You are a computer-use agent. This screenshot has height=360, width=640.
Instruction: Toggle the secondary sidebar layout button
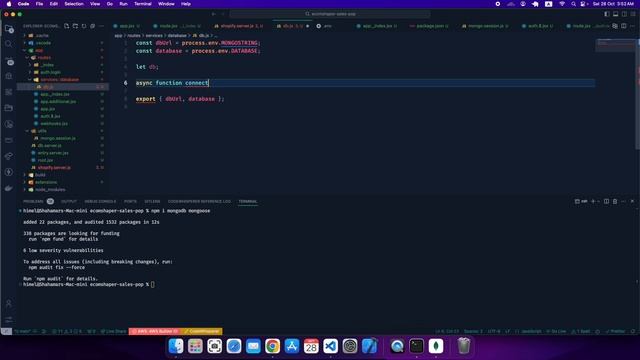click(x=624, y=14)
